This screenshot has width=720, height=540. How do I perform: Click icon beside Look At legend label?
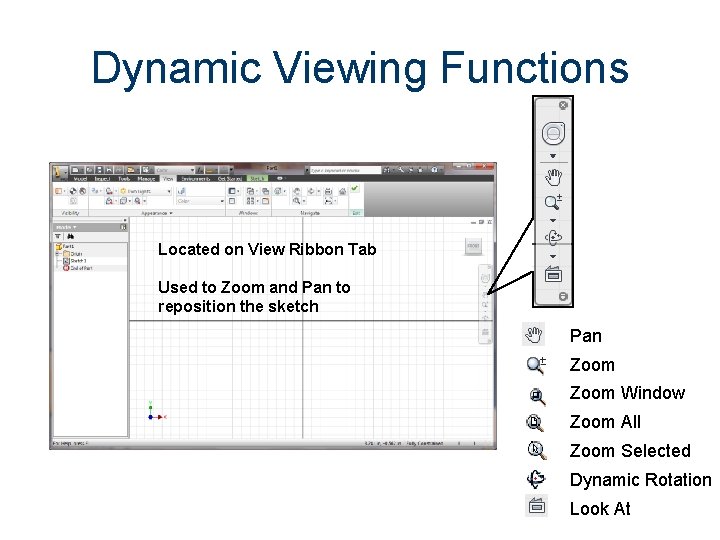(x=536, y=506)
